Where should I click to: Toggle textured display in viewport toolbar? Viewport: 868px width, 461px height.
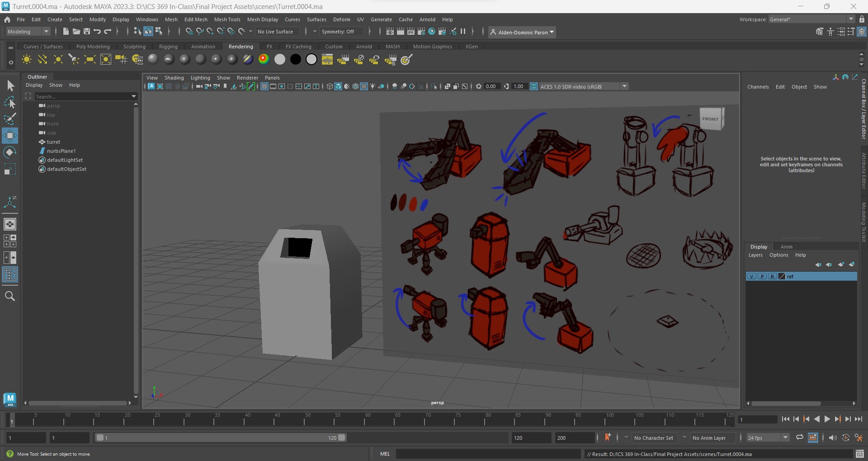pyautogui.click(x=364, y=86)
